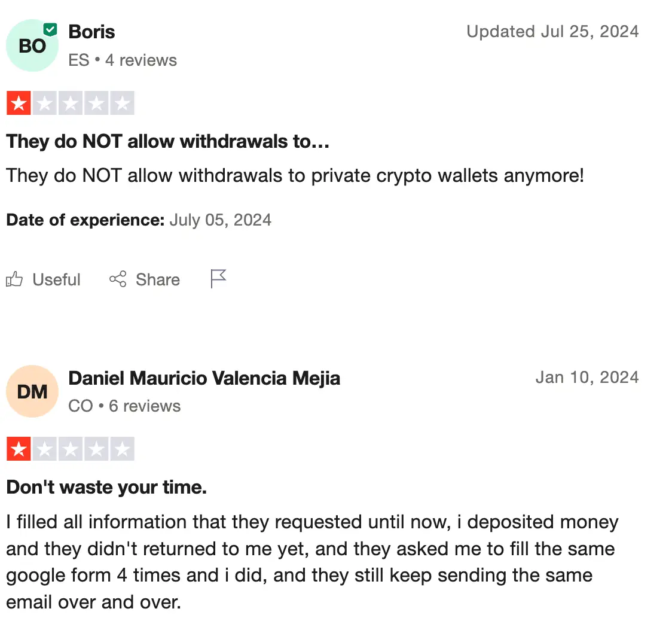Click Boris's BO avatar circle
The width and height of the screenshot is (672, 633).
32,46
